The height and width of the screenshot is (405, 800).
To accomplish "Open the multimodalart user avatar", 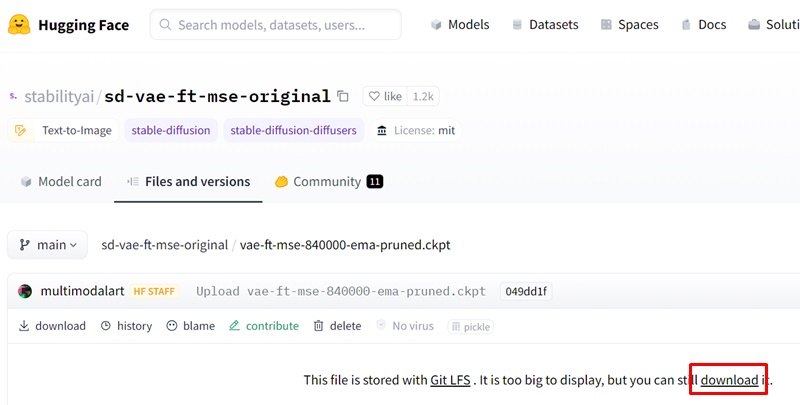I will [25, 291].
